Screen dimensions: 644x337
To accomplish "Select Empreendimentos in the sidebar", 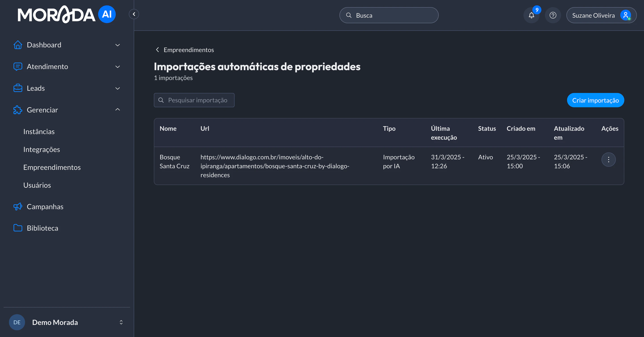I will click(x=52, y=167).
